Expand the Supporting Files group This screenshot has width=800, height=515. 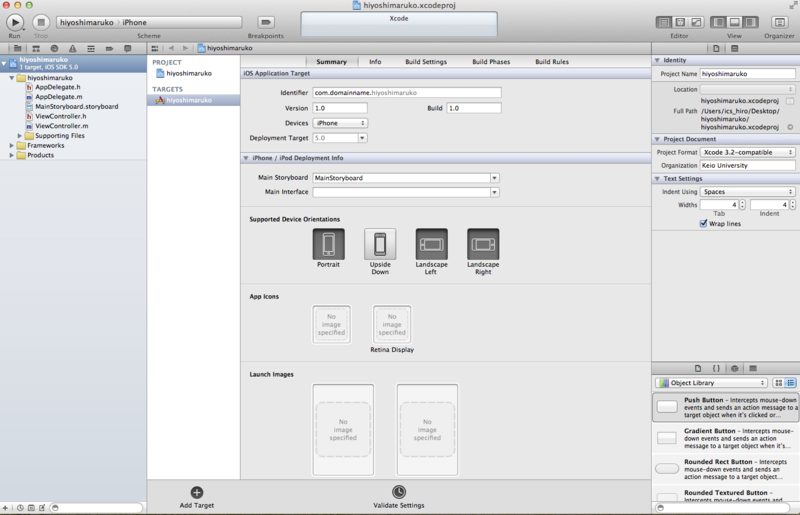[20, 136]
